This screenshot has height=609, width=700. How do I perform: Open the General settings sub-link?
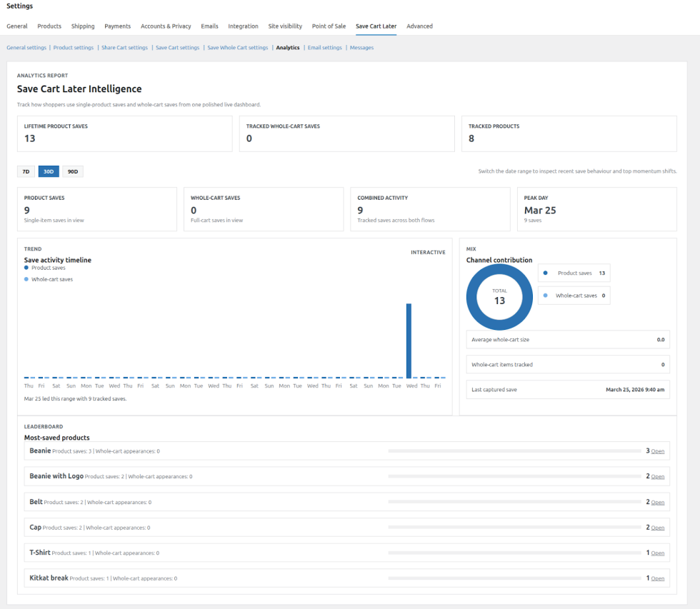pyautogui.click(x=26, y=48)
